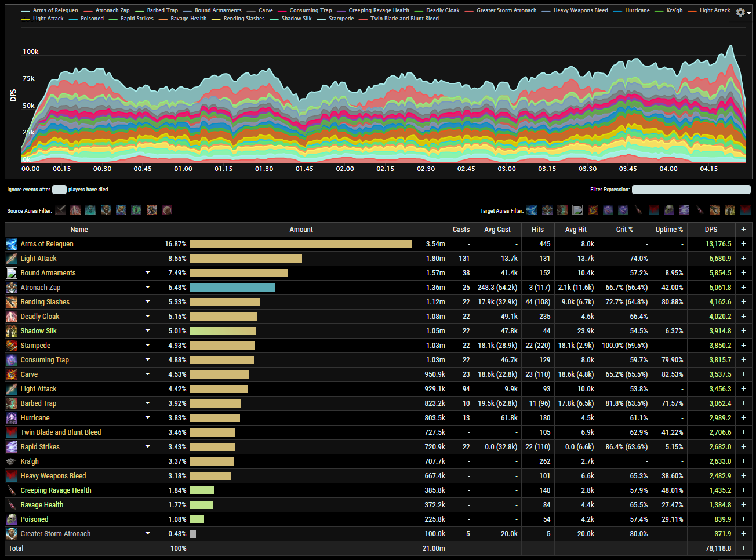Viewport: 756px width, 560px height.
Task: Expand the Stampede row dropdown arrow
Action: [148, 346]
